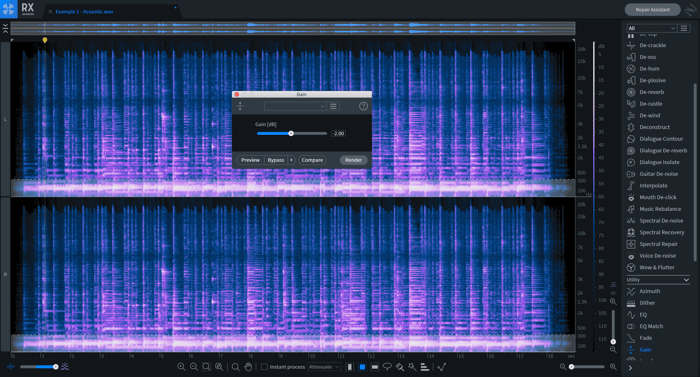Click the Gain value field showing -2.00

tap(338, 134)
